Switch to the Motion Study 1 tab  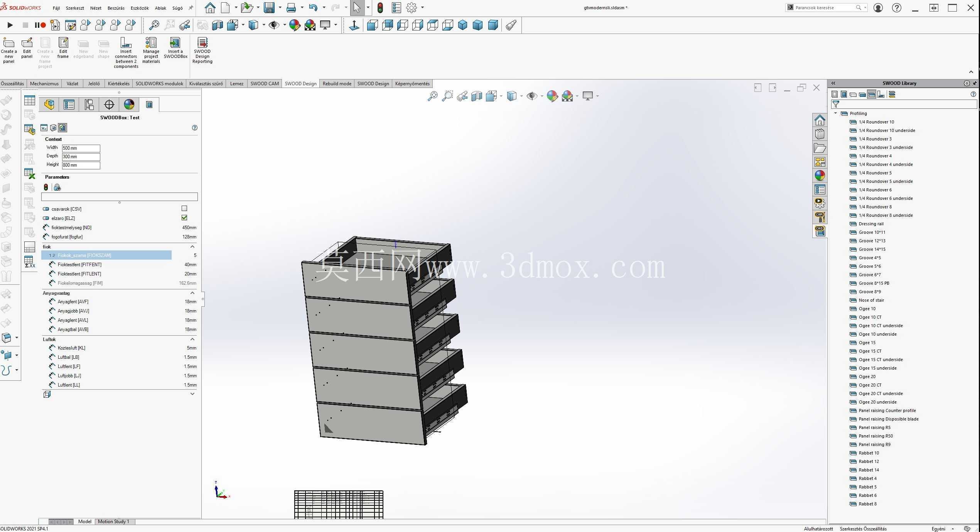(113, 522)
